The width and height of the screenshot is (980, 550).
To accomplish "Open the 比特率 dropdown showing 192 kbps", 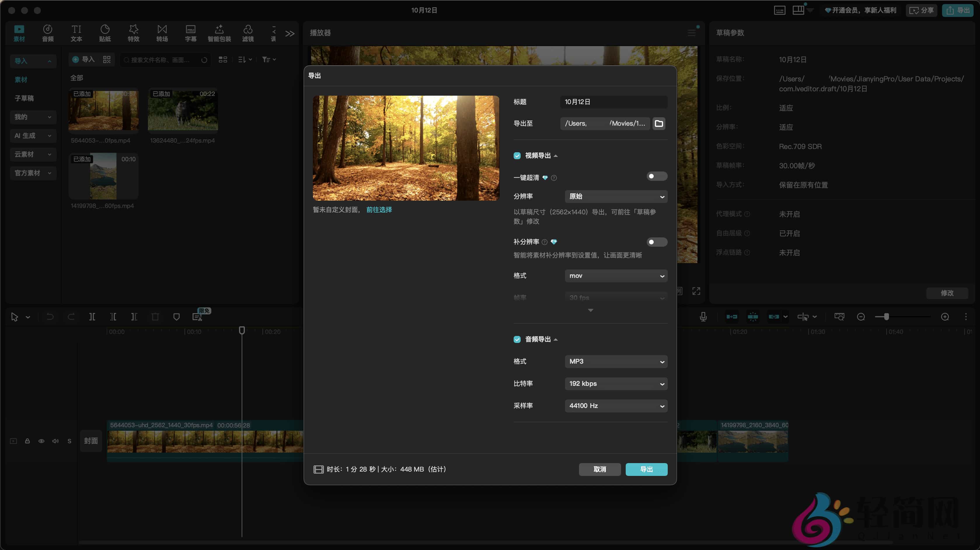I will click(x=616, y=383).
